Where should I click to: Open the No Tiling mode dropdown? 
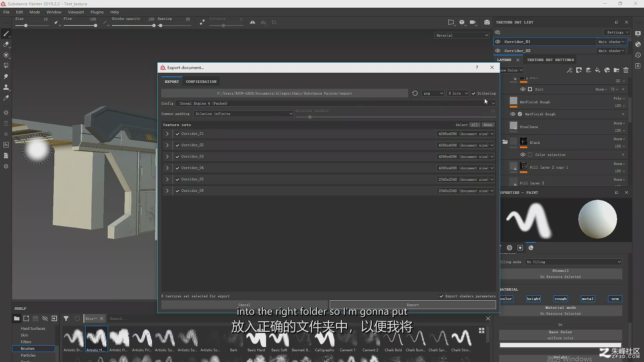(x=573, y=262)
